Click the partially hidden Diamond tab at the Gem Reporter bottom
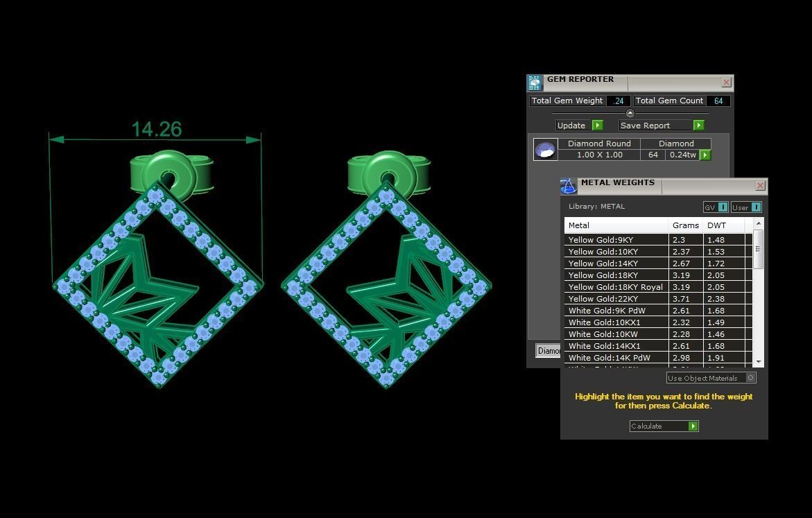This screenshot has width=812, height=518. (x=548, y=351)
